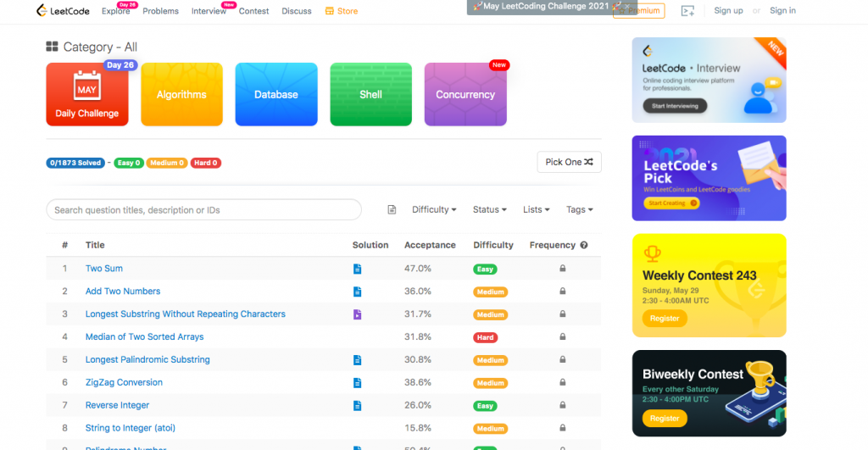Go to the Problems nav item
The width and height of the screenshot is (868, 450).
click(x=160, y=11)
